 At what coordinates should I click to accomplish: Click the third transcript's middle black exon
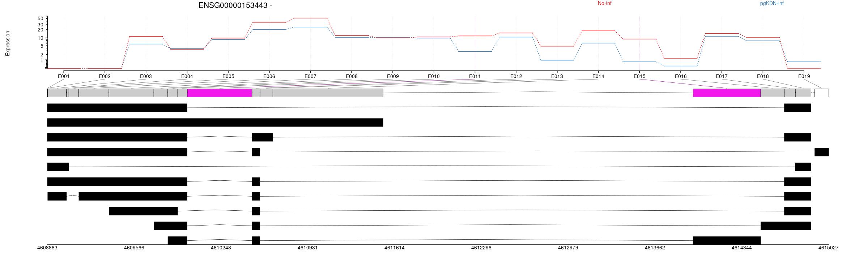coord(263,137)
